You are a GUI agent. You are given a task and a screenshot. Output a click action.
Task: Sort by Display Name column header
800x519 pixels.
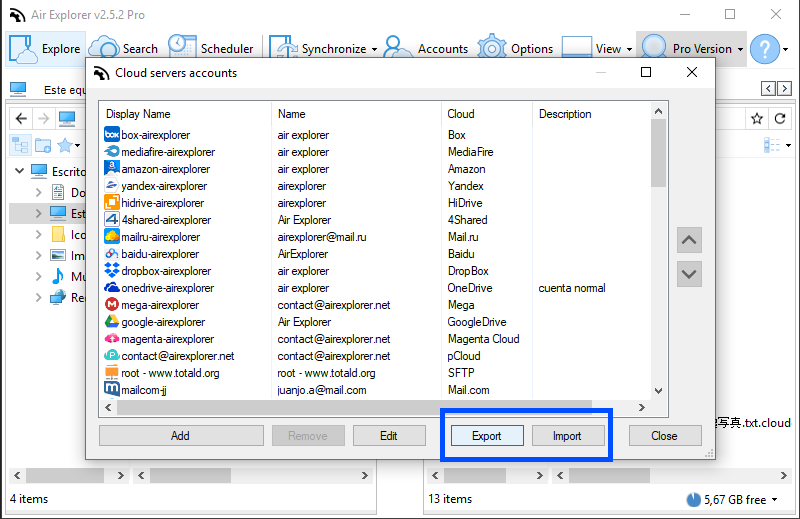click(186, 114)
